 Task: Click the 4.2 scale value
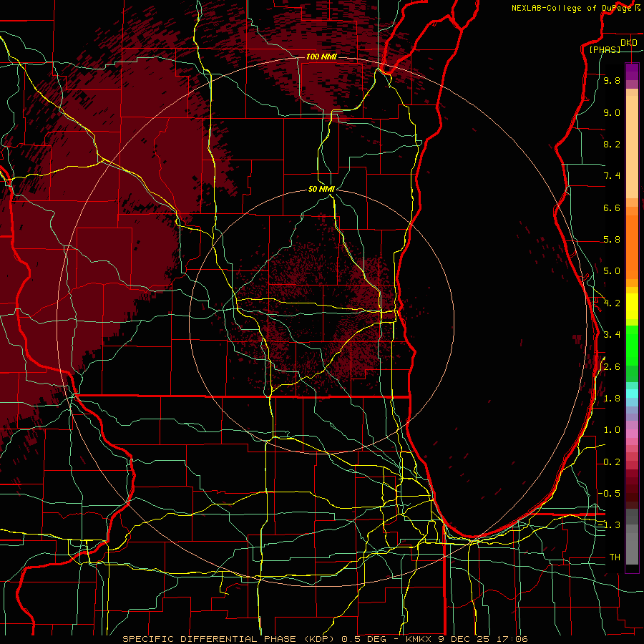612,303
